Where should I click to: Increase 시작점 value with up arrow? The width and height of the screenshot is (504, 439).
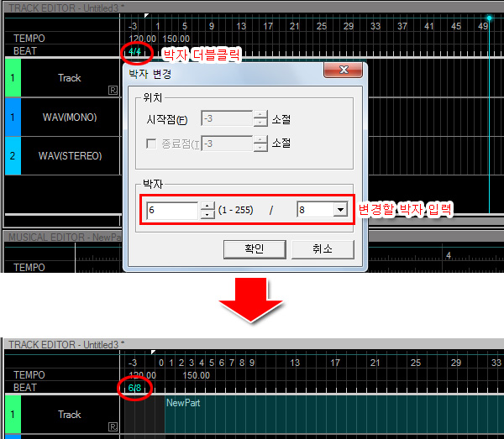click(x=260, y=115)
